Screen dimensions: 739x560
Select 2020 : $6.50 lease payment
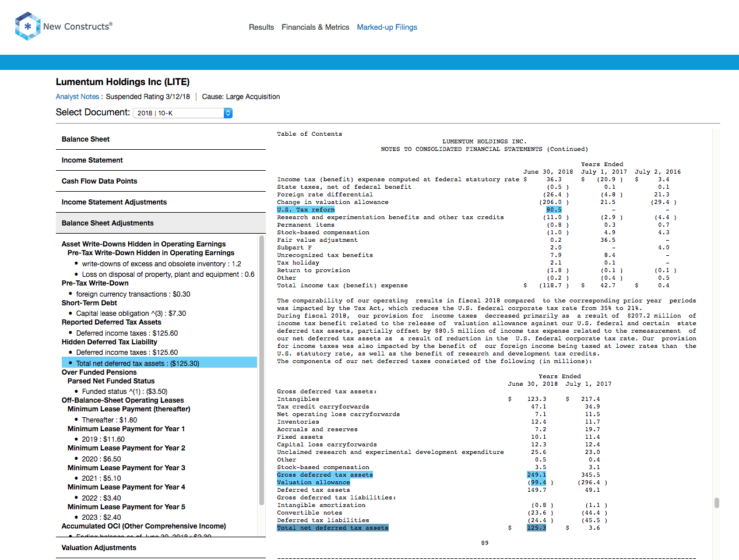pyautogui.click(x=101, y=459)
